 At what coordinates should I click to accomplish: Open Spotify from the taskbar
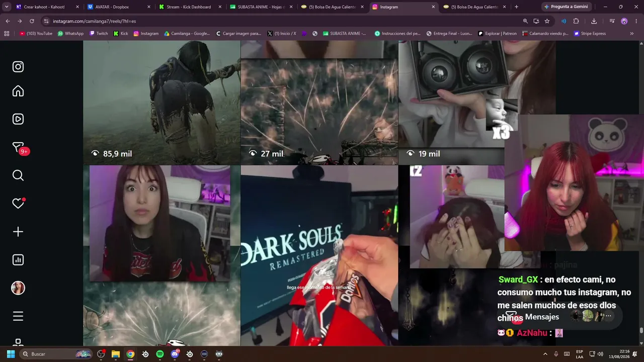click(x=160, y=354)
